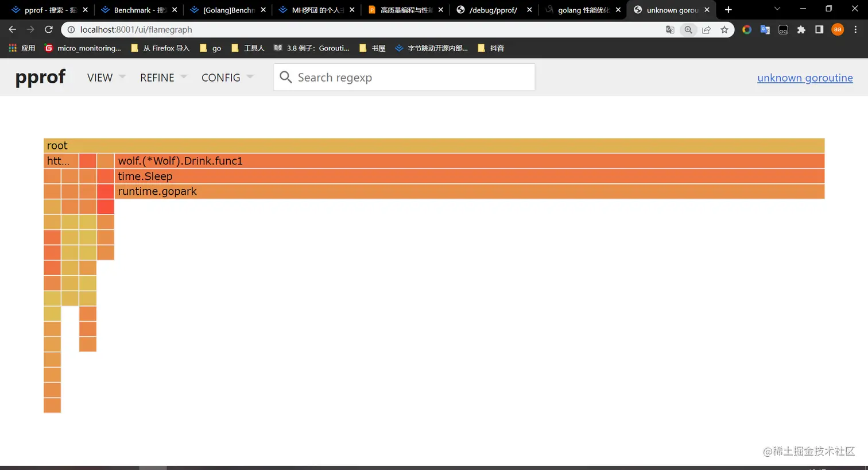868x470 pixels.
Task: Open the go bookmark folder
Action: [210, 48]
